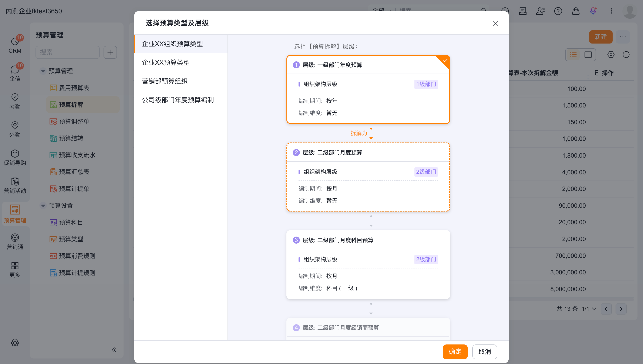Open table column settings hexagon icon

tap(611, 55)
